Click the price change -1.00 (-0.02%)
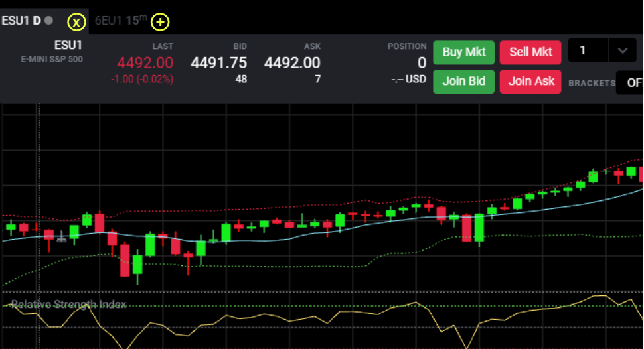This screenshot has height=349, width=644. [x=142, y=79]
